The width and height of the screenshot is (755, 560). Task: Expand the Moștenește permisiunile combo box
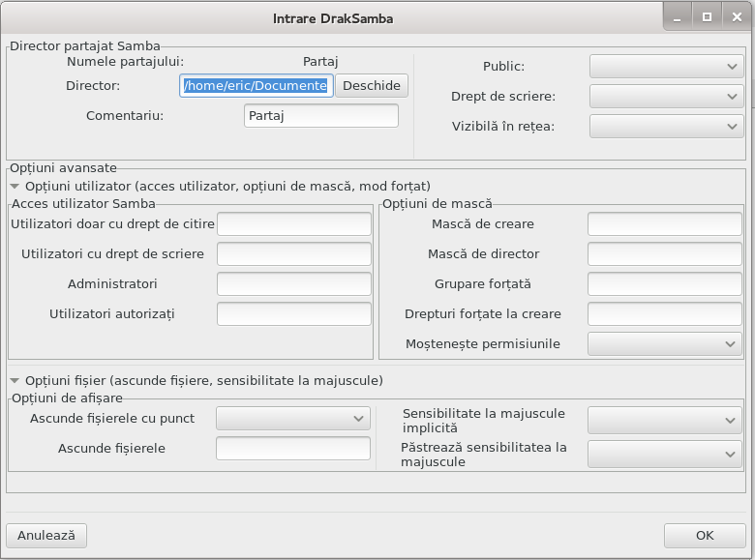[664, 343]
